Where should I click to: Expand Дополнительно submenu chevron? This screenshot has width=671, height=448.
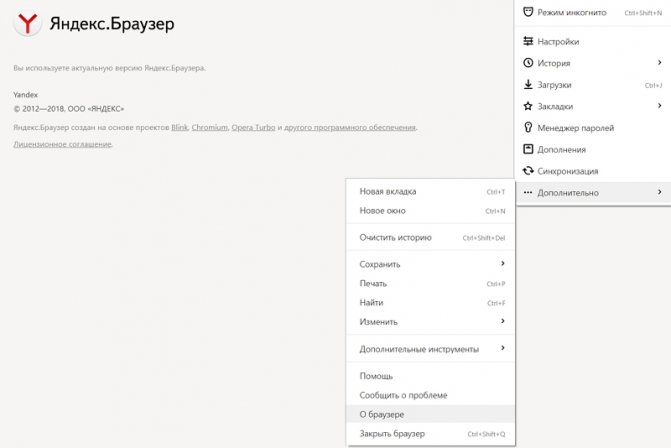pyautogui.click(x=659, y=192)
